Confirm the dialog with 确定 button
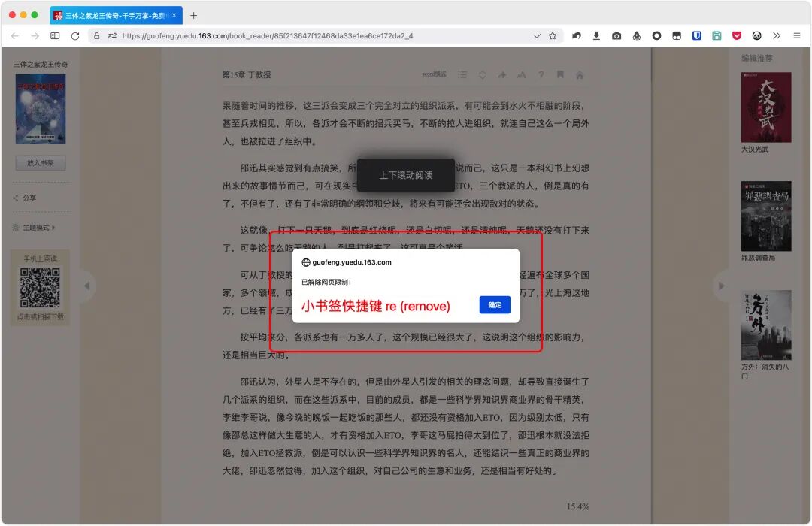Image resolution: width=812 pixels, height=526 pixels. (495, 305)
